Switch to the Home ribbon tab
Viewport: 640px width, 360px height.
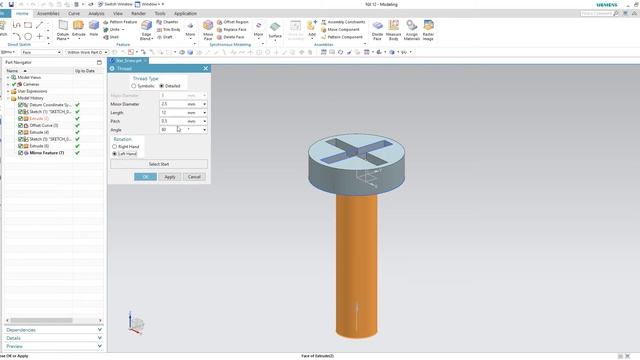coord(22,13)
